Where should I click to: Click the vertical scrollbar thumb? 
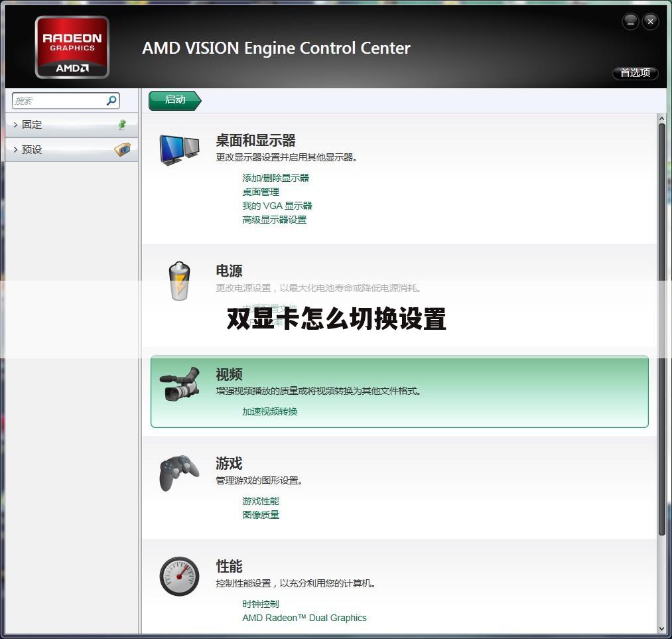point(661,329)
